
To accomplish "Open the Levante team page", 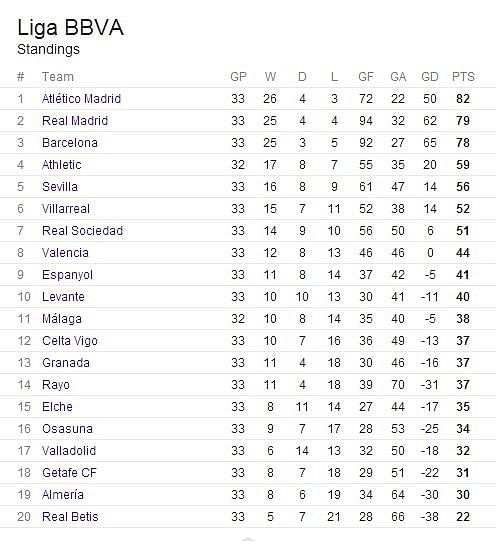I will [63, 297].
